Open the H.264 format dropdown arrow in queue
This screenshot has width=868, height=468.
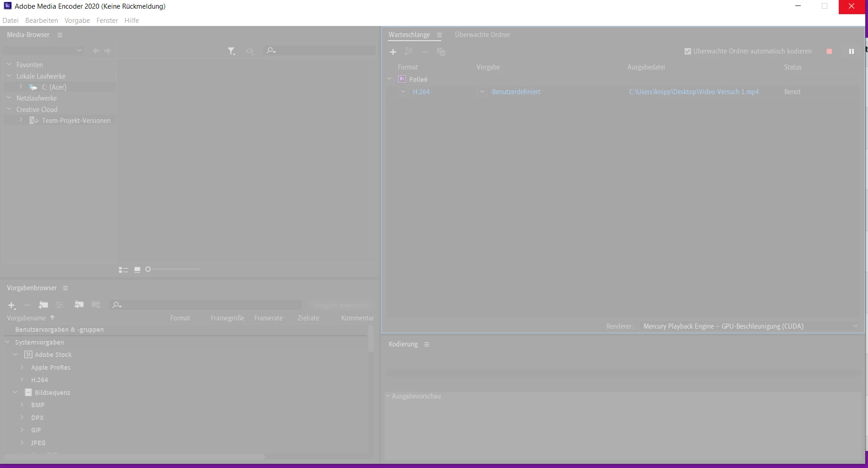403,91
